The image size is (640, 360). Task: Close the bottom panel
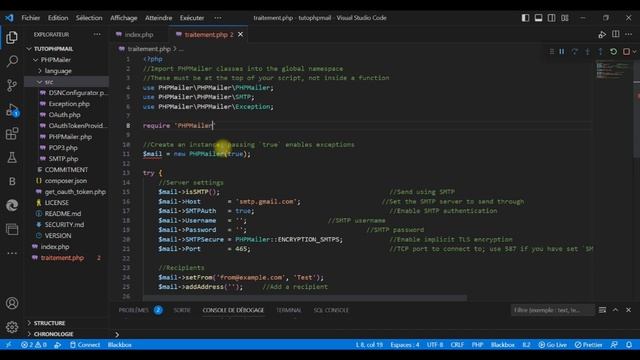(629, 310)
